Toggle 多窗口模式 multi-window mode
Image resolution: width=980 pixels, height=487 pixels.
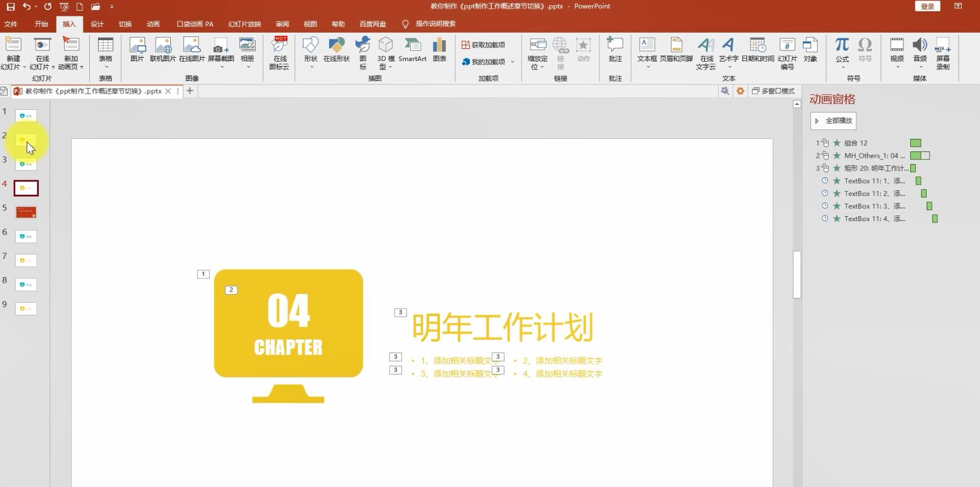[773, 91]
